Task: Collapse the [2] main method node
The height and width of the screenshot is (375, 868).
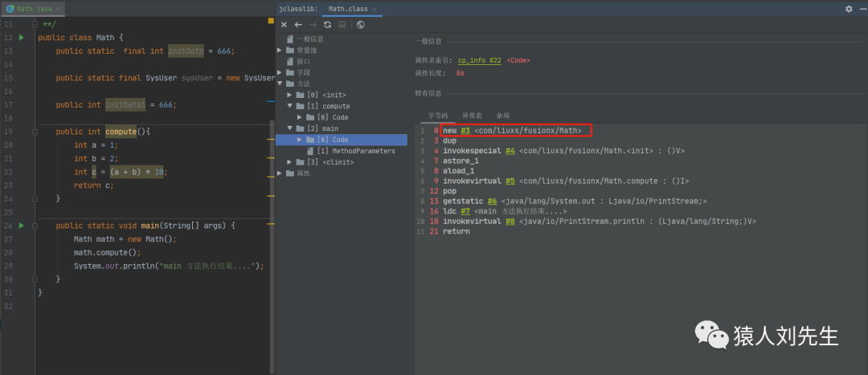Action: [x=289, y=128]
